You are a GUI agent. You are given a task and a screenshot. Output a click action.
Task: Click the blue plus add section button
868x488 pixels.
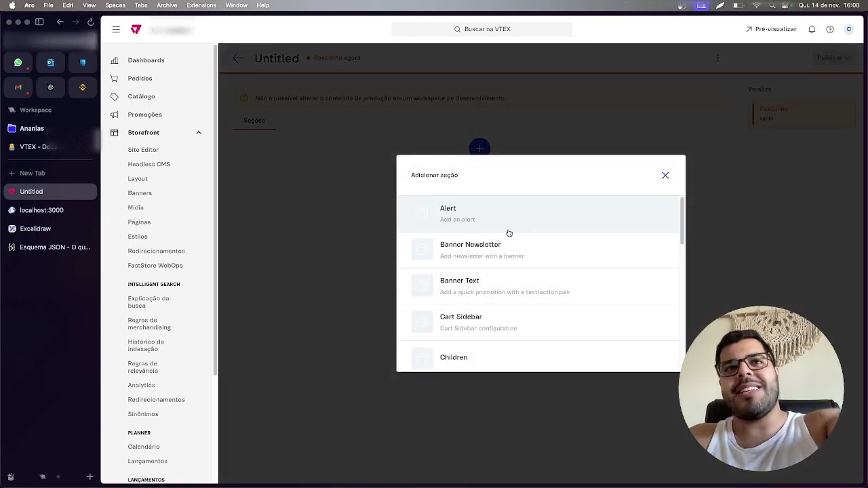click(x=479, y=148)
